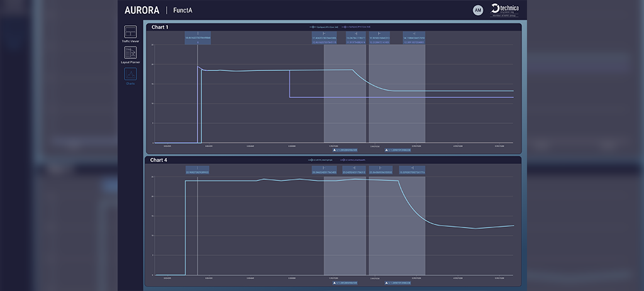644x291 pixels.
Task: Click first delta label below Chart 1
Action: [x=347, y=150]
